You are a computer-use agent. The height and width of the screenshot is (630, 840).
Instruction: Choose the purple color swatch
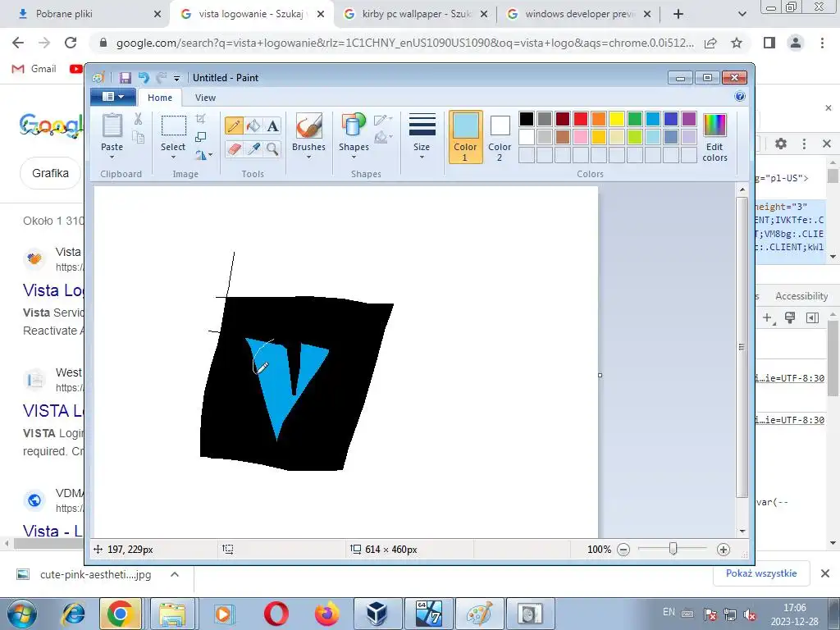coord(689,119)
